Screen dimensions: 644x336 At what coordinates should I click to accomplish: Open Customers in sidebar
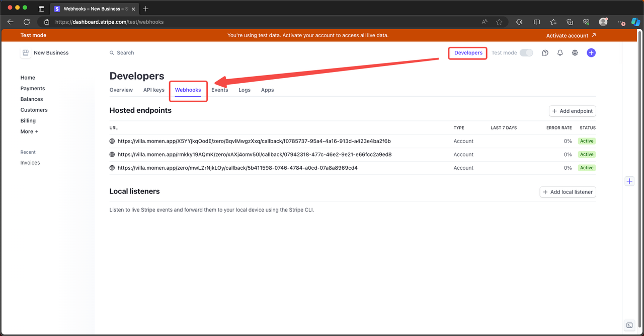(34, 110)
